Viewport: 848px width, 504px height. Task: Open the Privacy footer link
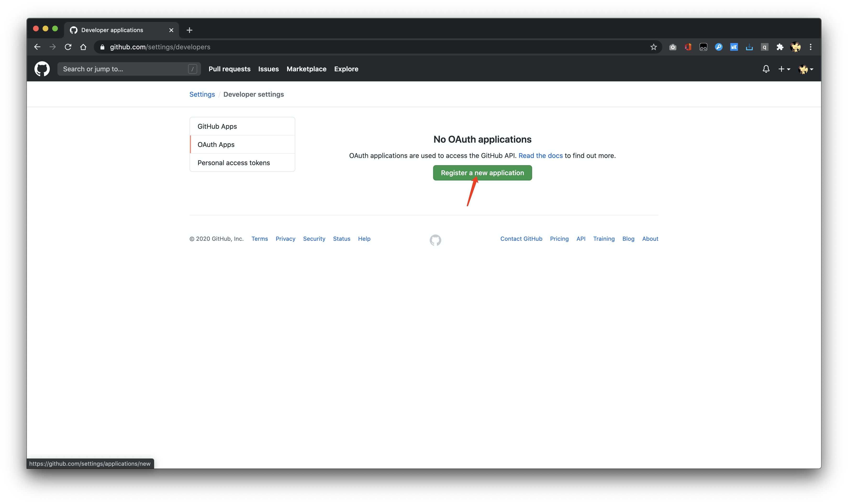tap(285, 239)
